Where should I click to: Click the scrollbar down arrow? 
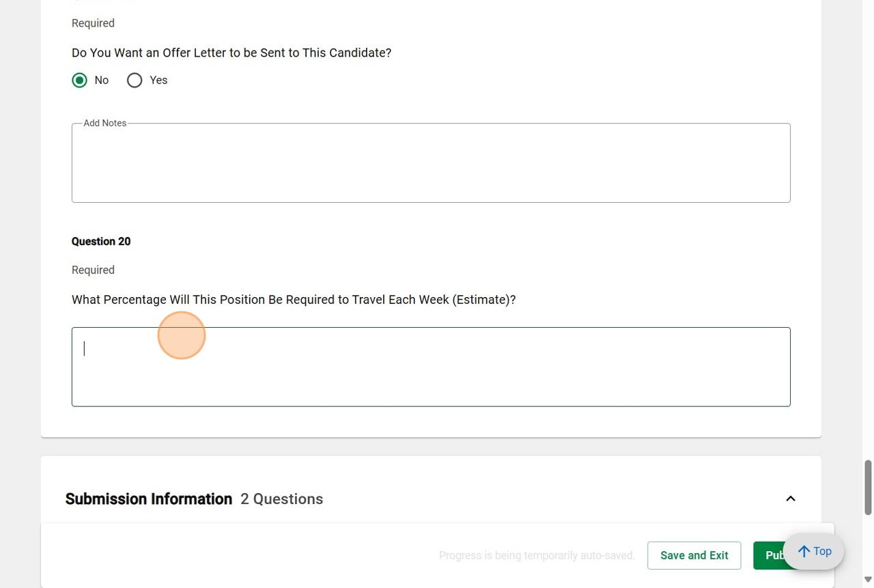point(868,580)
